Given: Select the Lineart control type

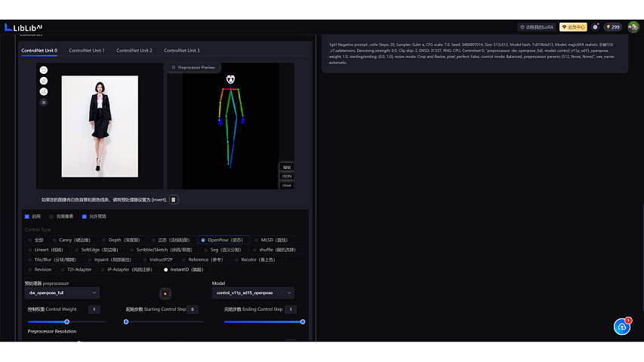Looking at the screenshot, I should click(47, 250).
